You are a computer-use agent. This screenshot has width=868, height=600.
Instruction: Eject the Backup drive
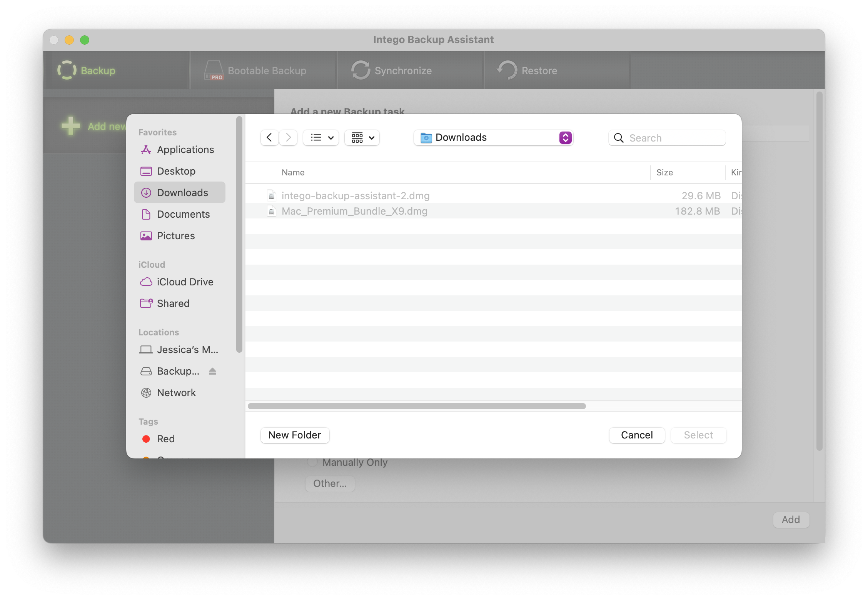tap(213, 371)
